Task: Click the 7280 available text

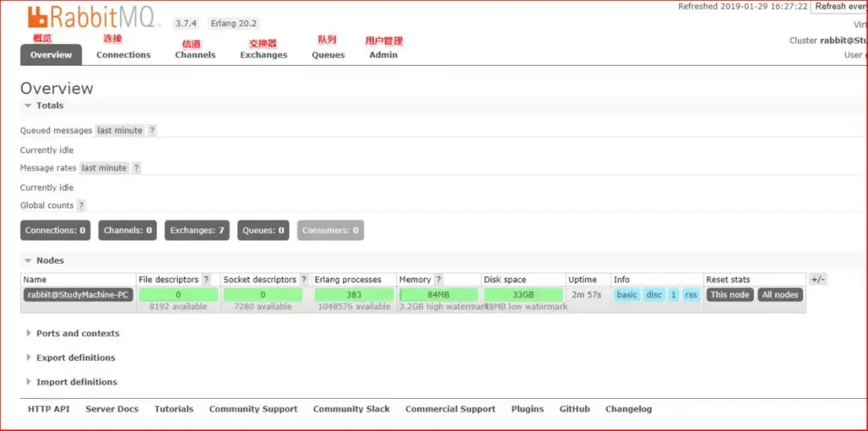Action: [262, 307]
